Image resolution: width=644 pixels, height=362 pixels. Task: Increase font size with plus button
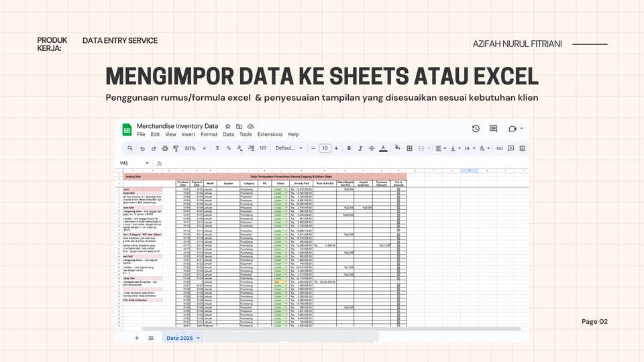[x=336, y=148]
